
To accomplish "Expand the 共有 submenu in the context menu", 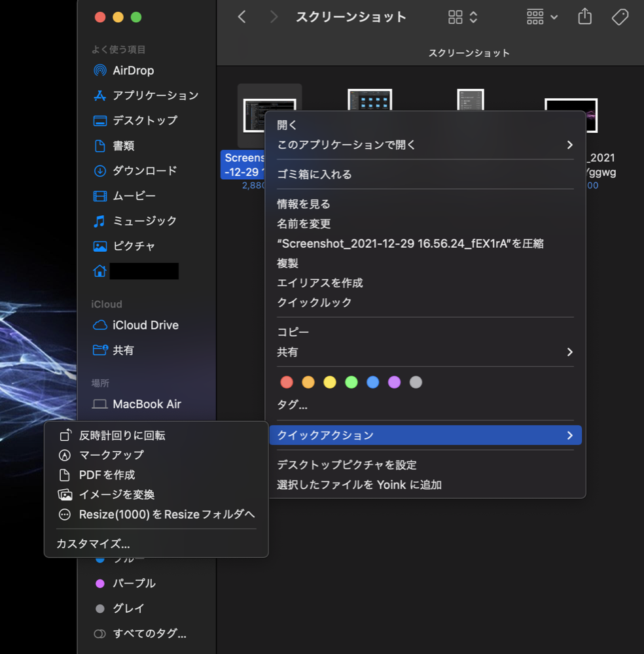I will pos(425,352).
